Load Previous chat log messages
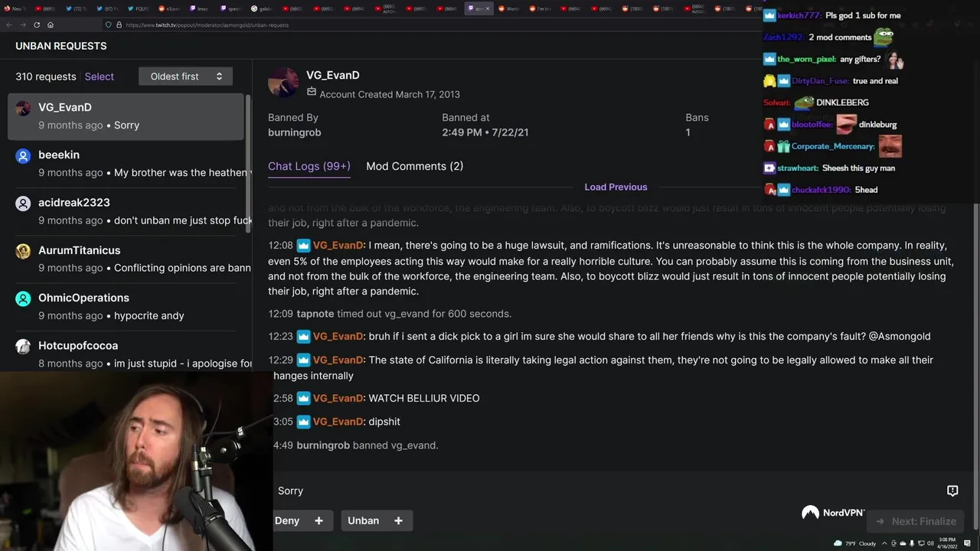980x551 pixels. [x=616, y=187]
